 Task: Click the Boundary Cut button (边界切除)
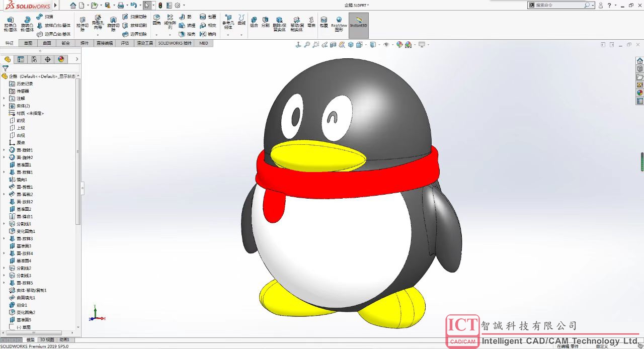[x=135, y=34]
